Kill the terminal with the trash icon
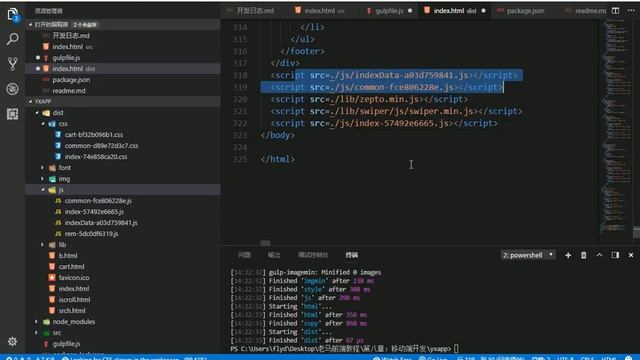This screenshot has height=360, width=640. click(584, 255)
